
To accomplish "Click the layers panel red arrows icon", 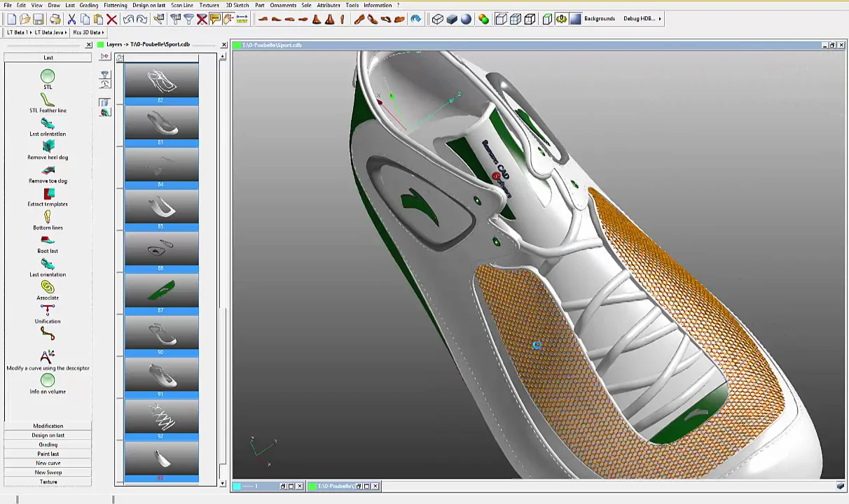I will [x=104, y=57].
